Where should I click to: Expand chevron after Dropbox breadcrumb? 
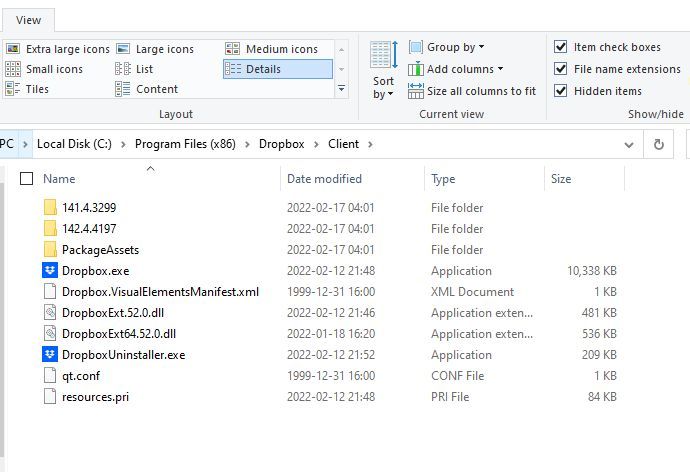tap(316, 144)
